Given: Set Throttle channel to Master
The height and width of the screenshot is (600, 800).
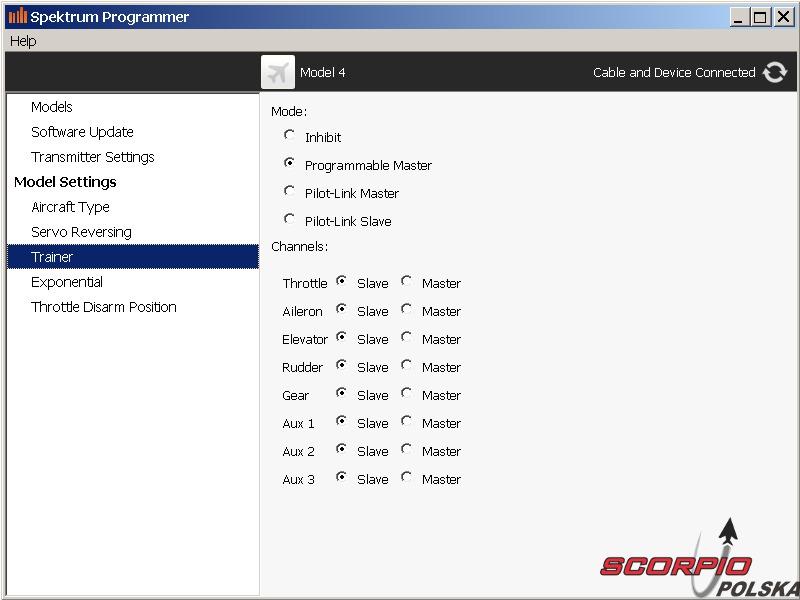Looking at the screenshot, I should click(x=406, y=281).
